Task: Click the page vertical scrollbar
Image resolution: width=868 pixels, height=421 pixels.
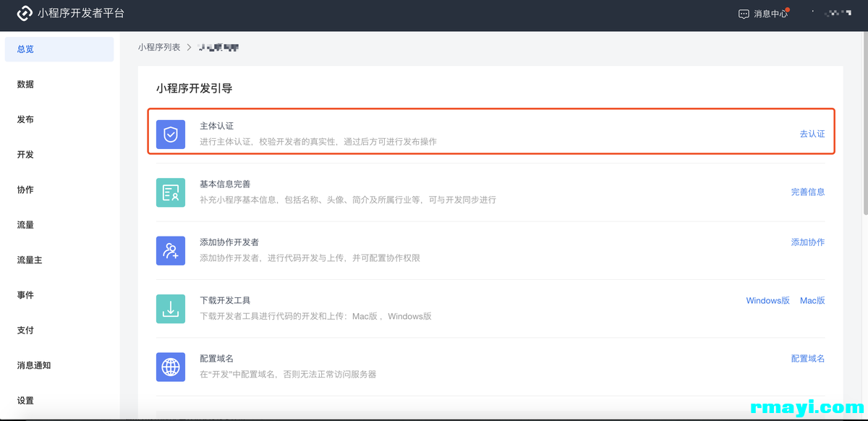Action: coord(865,124)
